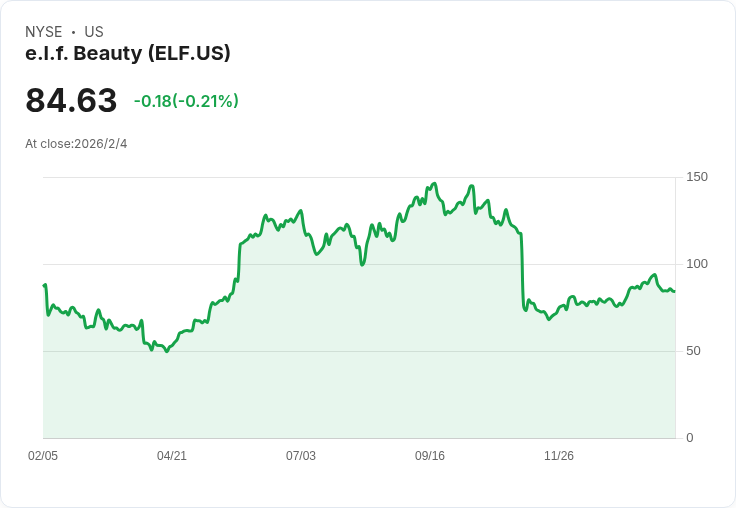Viewport: 736px width, 508px height.
Task: Click the e.l.f. Beauty (ELF.US) title
Action: 128,53
